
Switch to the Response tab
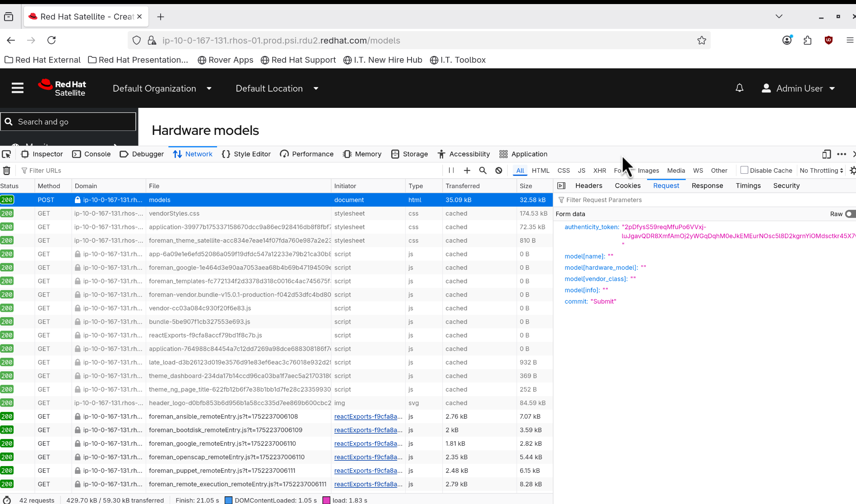coord(707,186)
